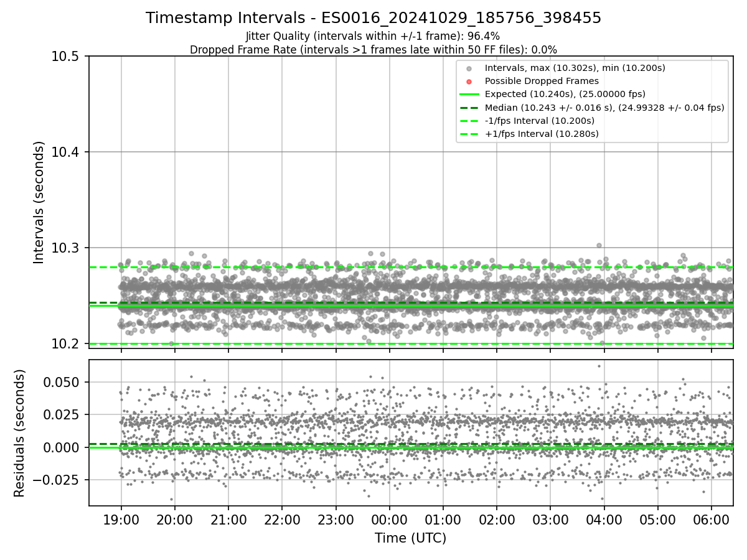
Task: Select legend entry 'Median (10.243 +/- 0.016 s)'
Action: coord(604,107)
